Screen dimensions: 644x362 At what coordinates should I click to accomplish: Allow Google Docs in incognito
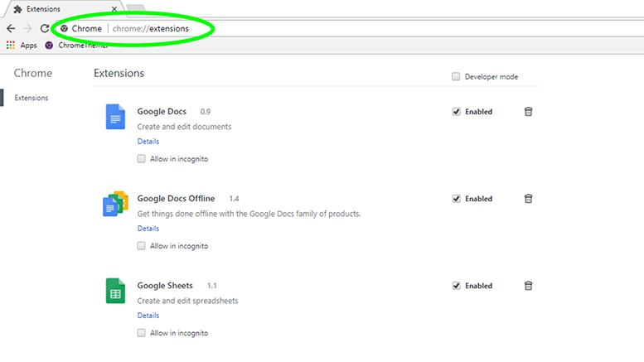(x=141, y=159)
